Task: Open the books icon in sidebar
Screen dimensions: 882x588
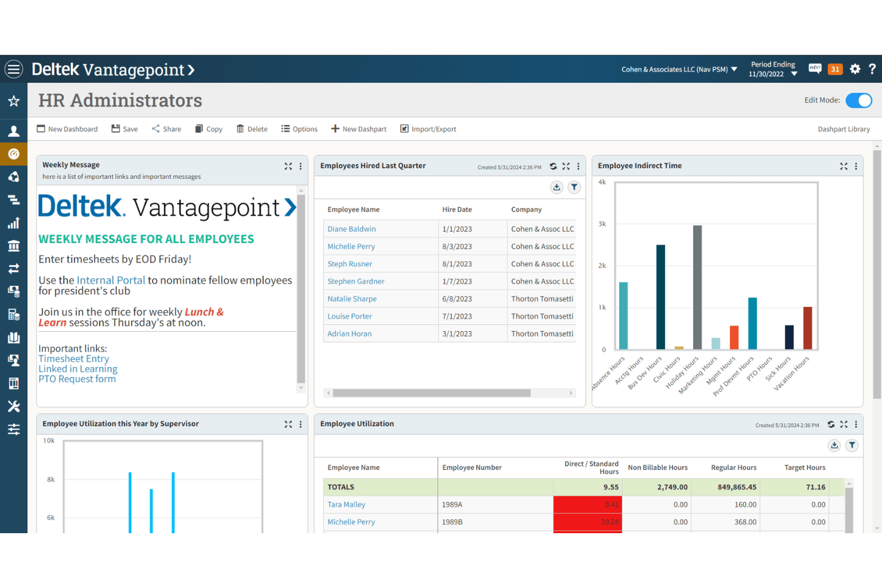Action: [x=14, y=337]
